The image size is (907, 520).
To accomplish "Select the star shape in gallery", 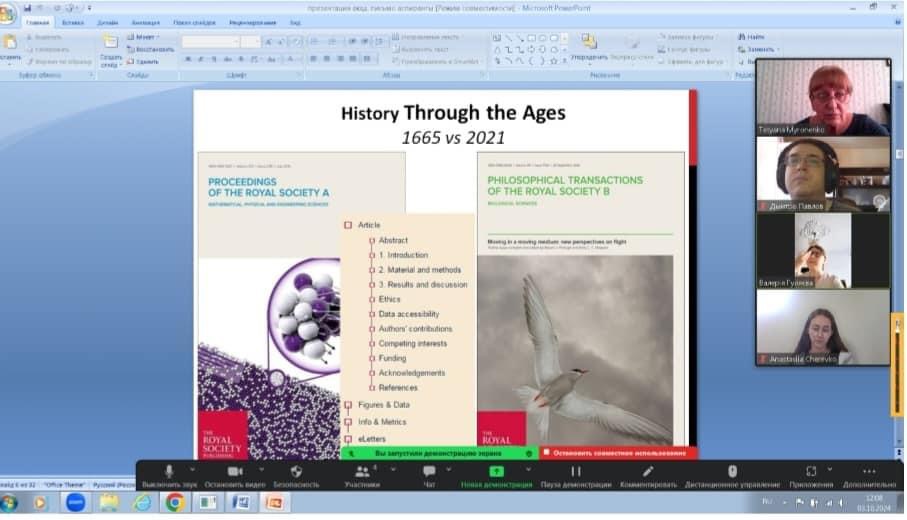I will tap(554, 61).
